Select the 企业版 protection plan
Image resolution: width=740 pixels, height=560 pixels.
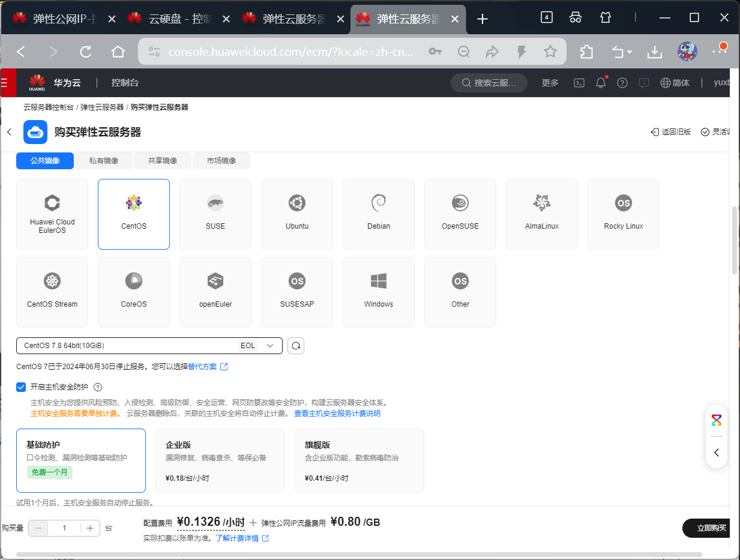[x=220, y=460]
